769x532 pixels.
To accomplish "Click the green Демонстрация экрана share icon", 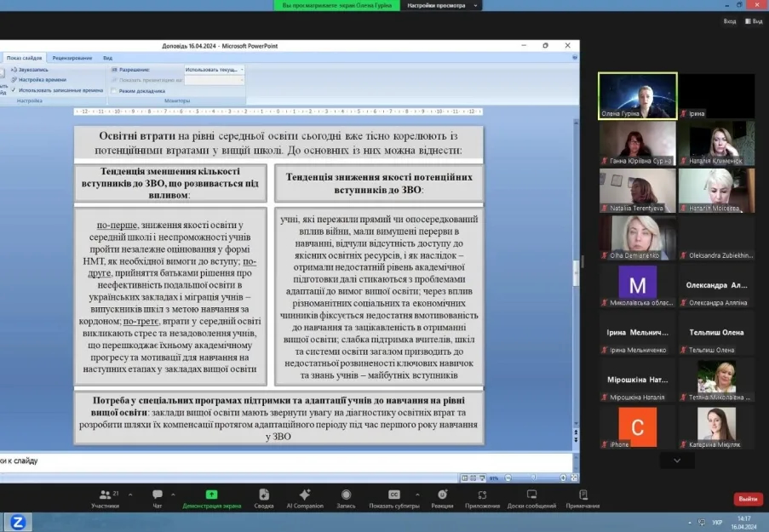I will pos(211,495).
